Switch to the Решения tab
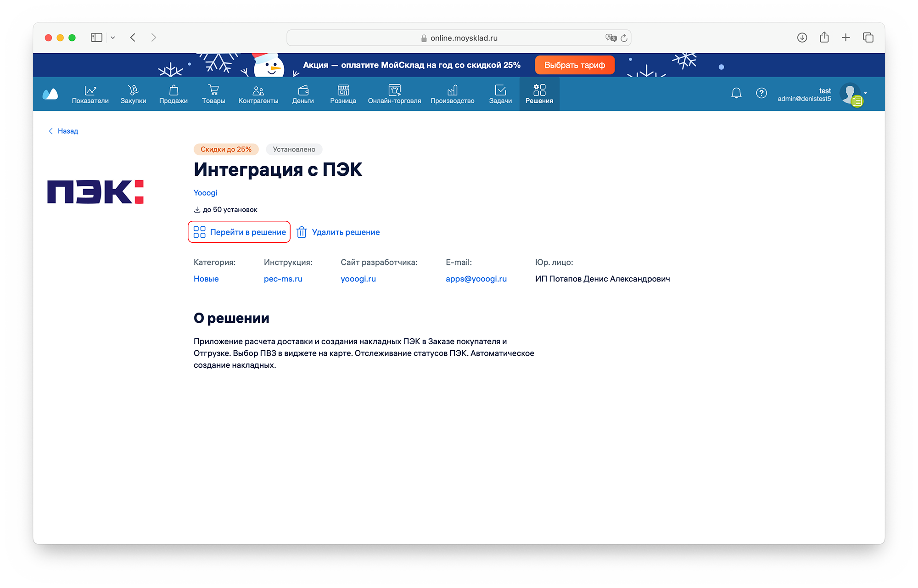918x588 pixels. coord(539,94)
